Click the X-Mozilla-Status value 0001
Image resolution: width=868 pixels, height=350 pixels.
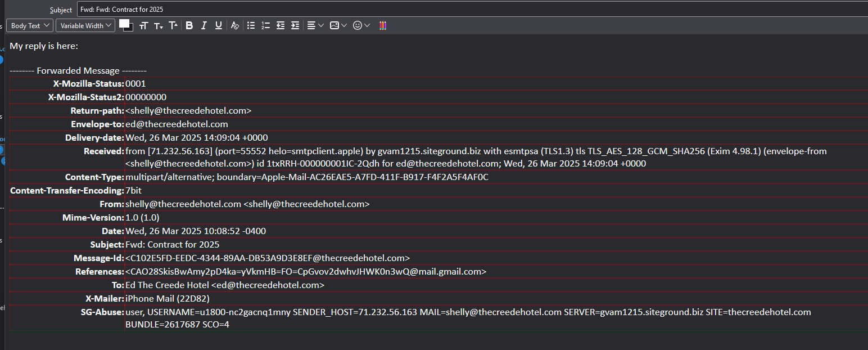135,84
